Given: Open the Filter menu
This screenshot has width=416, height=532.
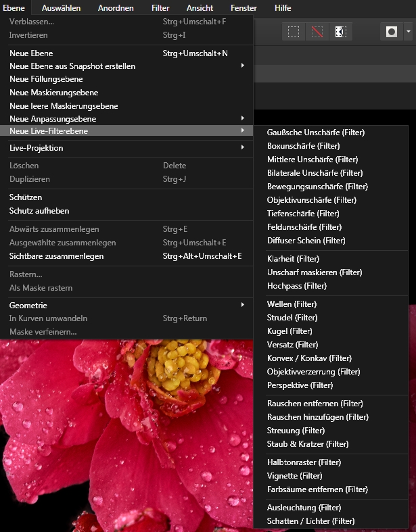Looking at the screenshot, I should [x=160, y=7].
